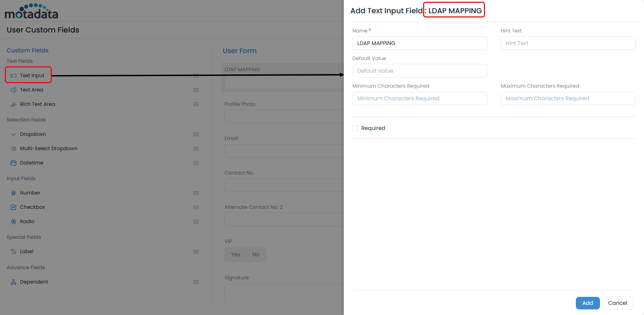Cancel the Add Text Input dialog
Image resolution: width=644 pixels, height=315 pixels.
(617, 303)
